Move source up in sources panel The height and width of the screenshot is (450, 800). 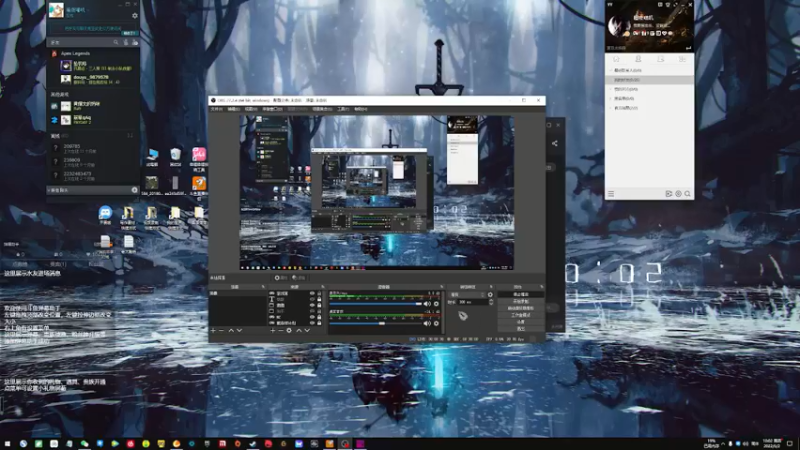click(299, 331)
